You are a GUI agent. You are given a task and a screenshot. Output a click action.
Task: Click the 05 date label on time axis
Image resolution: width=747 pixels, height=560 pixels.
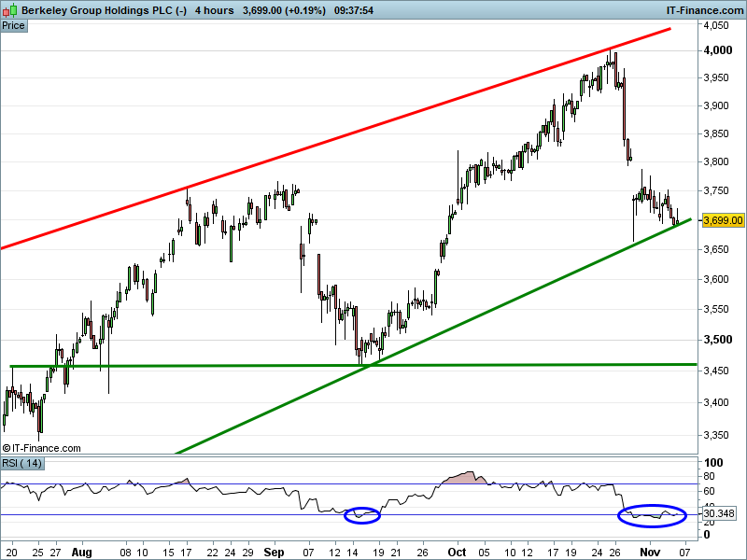(x=484, y=553)
